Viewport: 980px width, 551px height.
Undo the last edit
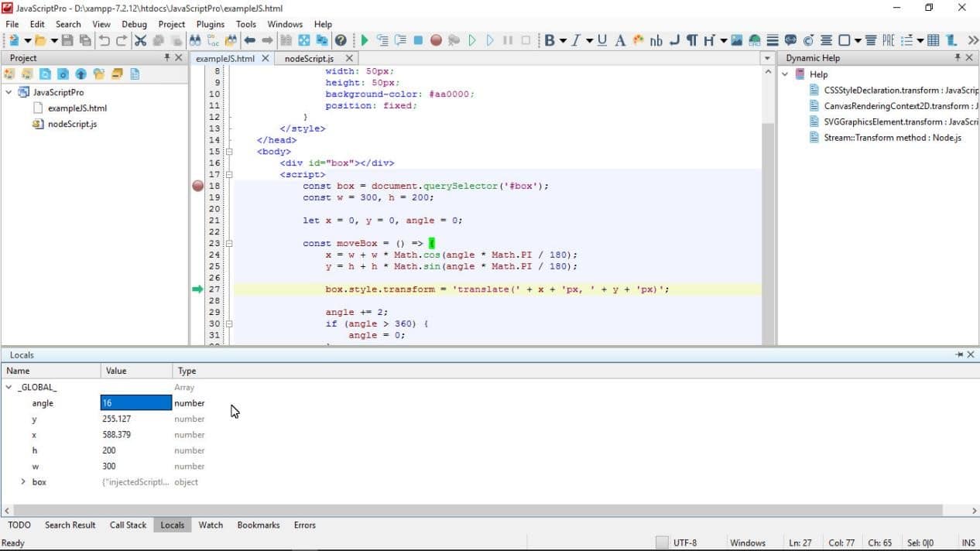(105, 40)
